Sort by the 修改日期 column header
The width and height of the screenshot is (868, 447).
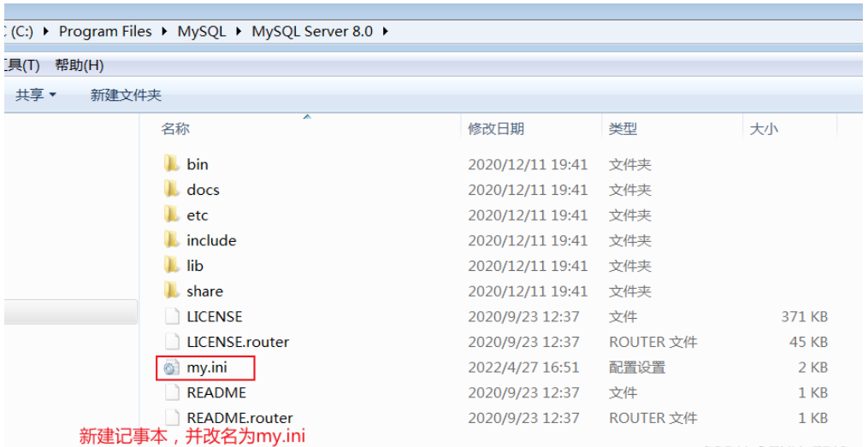click(496, 129)
